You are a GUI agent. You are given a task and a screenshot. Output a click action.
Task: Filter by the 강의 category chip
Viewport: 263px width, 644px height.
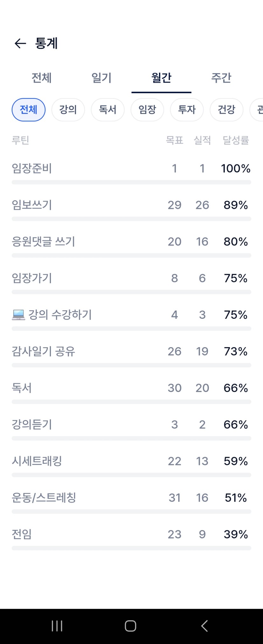pyautogui.click(x=68, y=110)
